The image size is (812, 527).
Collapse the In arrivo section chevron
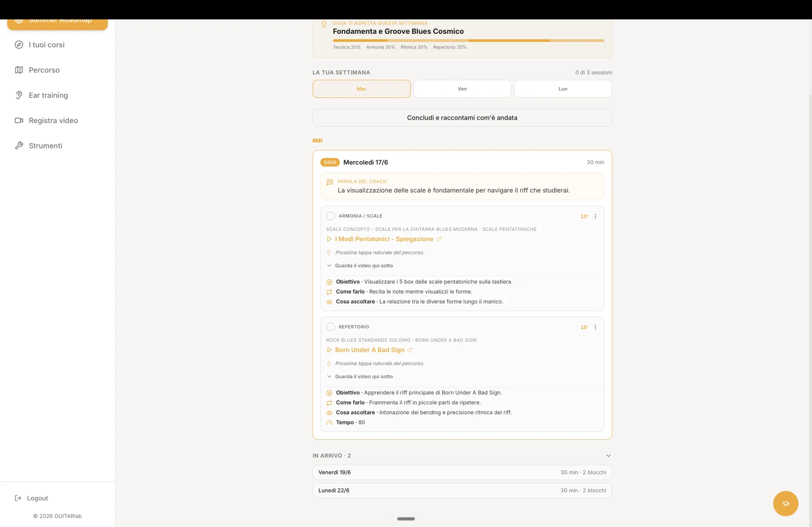click(608, 456)
